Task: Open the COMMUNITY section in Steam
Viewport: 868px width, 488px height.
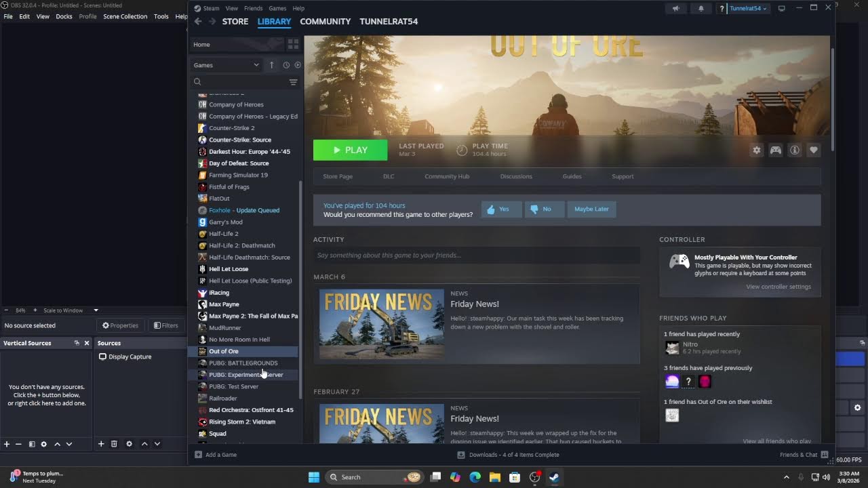Action: tap(325, 21)
